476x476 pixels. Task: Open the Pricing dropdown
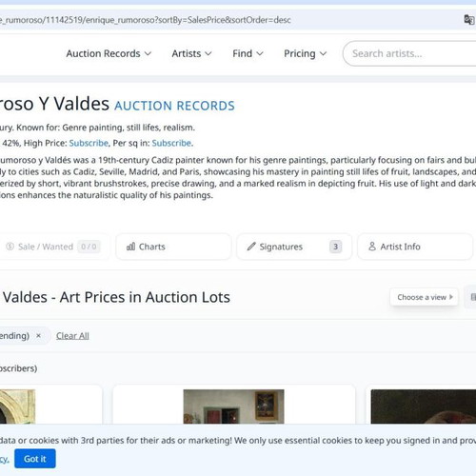point(305,53)
